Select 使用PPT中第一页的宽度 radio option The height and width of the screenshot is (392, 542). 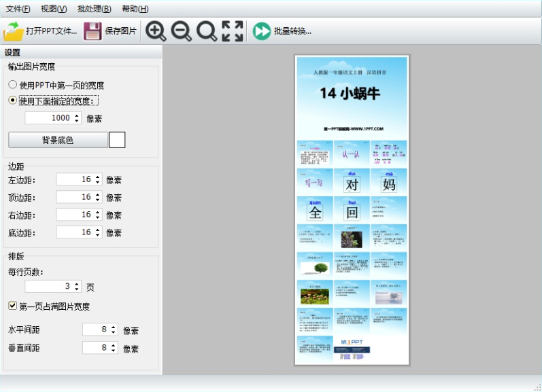click(x=12, y=85)
